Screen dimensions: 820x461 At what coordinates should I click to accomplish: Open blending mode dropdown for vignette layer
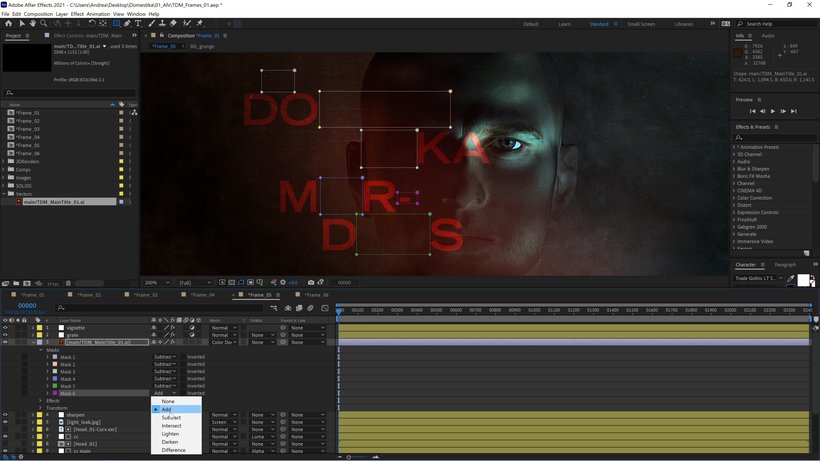[x=224, y=328]
